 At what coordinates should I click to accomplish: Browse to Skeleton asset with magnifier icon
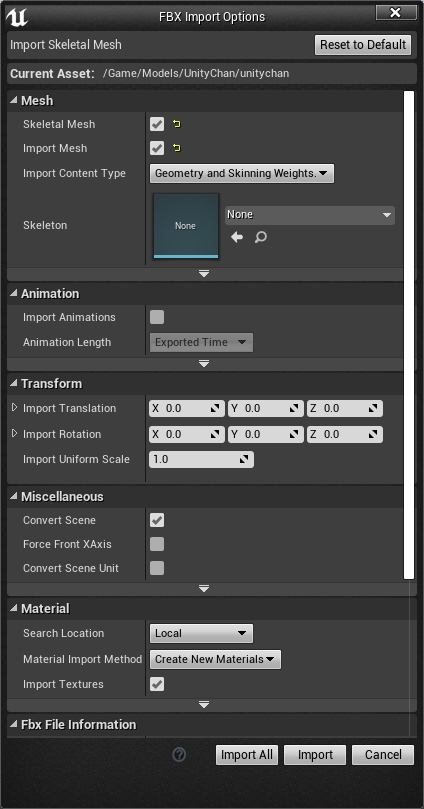click(x=261, y=237)
